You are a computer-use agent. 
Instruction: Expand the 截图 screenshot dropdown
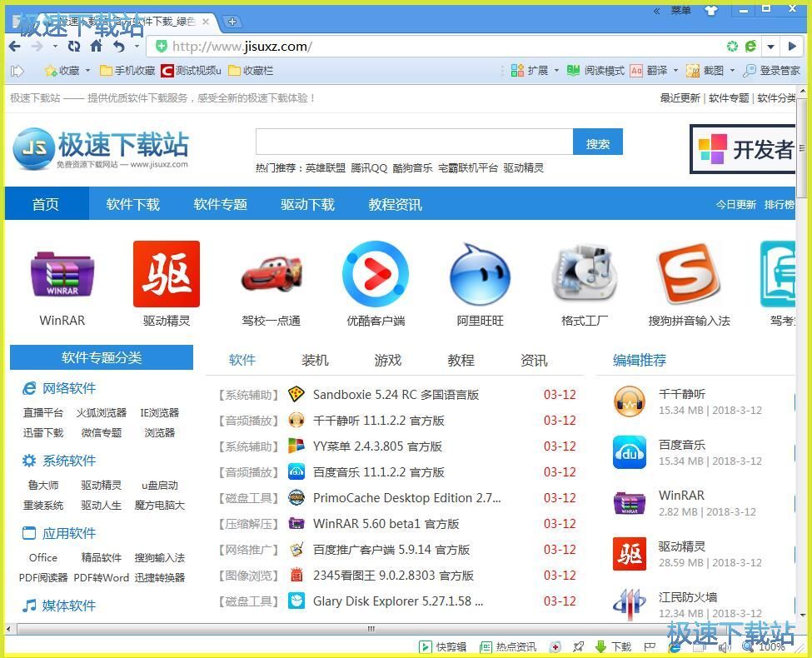point(733,71)
